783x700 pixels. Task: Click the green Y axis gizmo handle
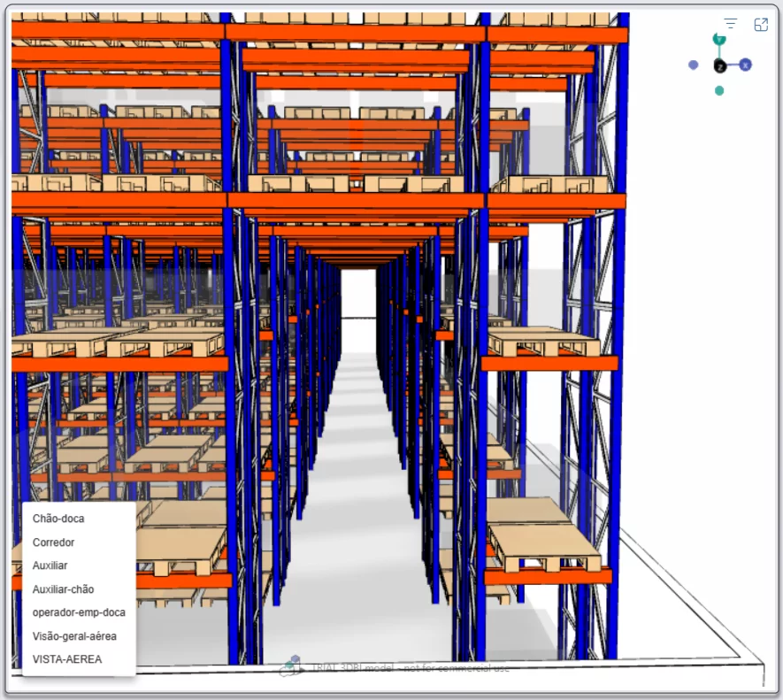coord(719,39)
